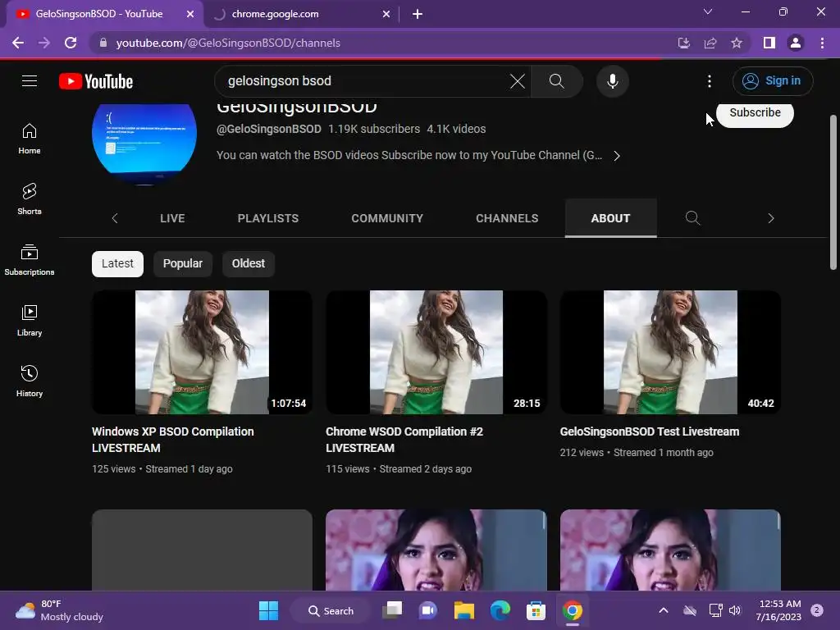Search within the channel using the tab magnifier
The height and width of the screenshot is (630, 840).
[x=692, y=218]
